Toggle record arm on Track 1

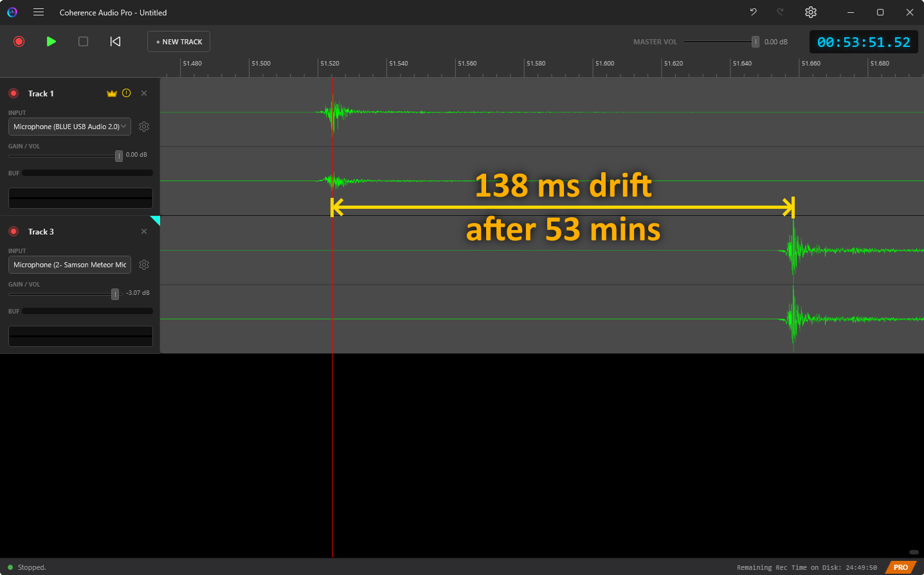coord(14,93)
